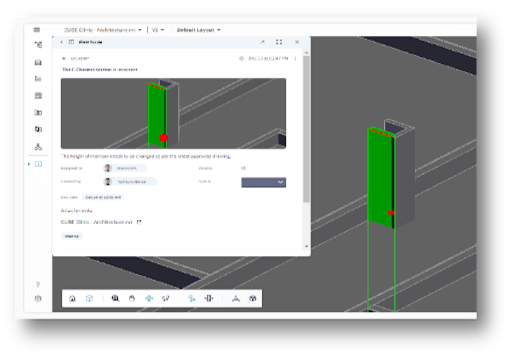
Task: Click the issue ID text beside back arrow
Action: tap(80, 58)
